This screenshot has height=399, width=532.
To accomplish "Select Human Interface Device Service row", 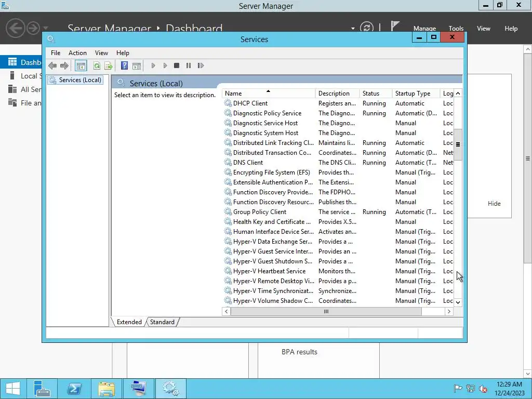I will click(x=338, y=232).
